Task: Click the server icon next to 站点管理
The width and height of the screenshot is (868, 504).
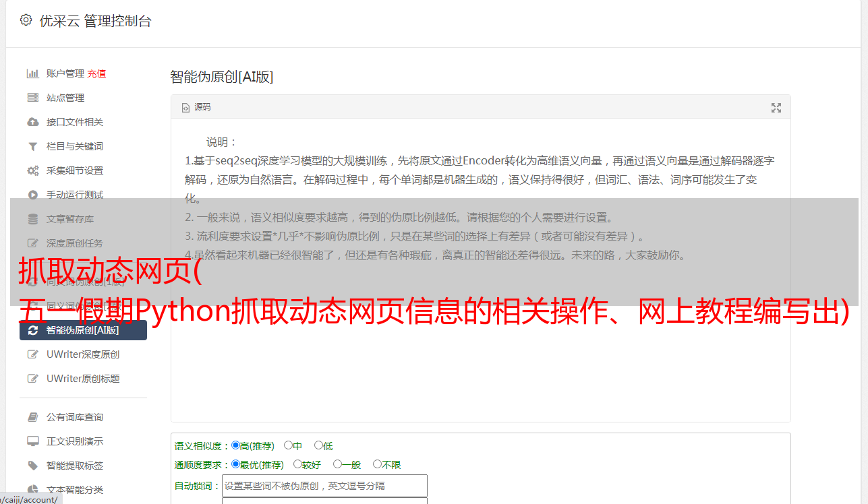Action: point(32,98)
